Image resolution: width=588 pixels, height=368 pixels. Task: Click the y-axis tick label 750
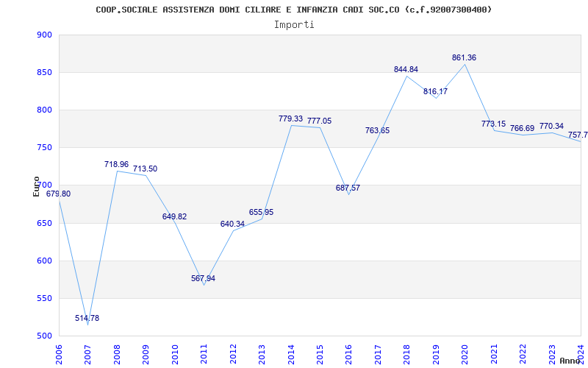point(44,148)
